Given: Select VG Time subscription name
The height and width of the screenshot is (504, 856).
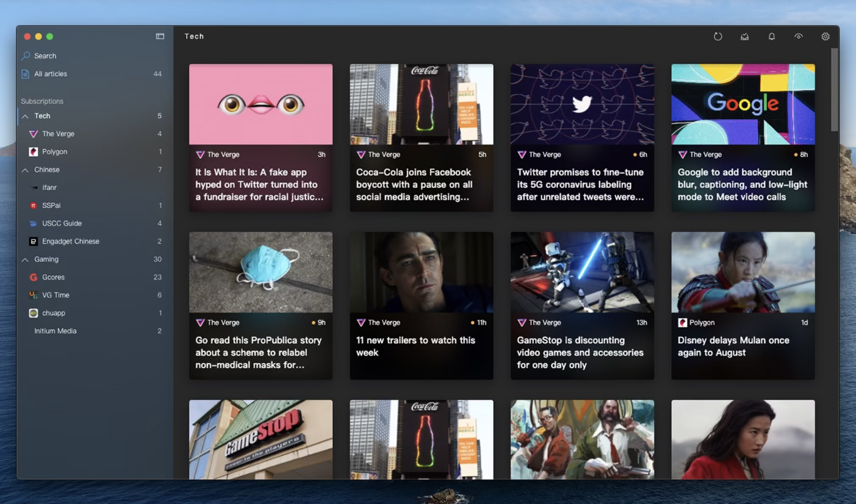Looking at the screenshot, I should click(x=56, y=295).
